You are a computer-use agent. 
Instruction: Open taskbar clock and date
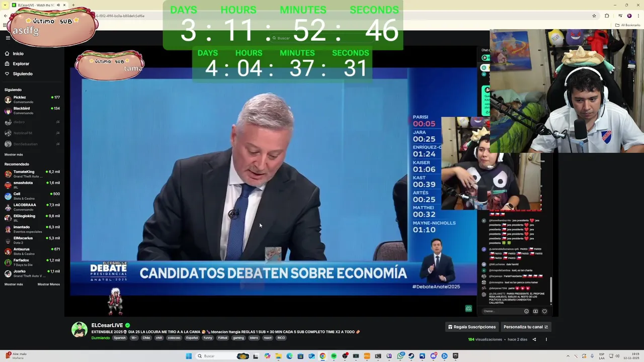pos(631,356)
